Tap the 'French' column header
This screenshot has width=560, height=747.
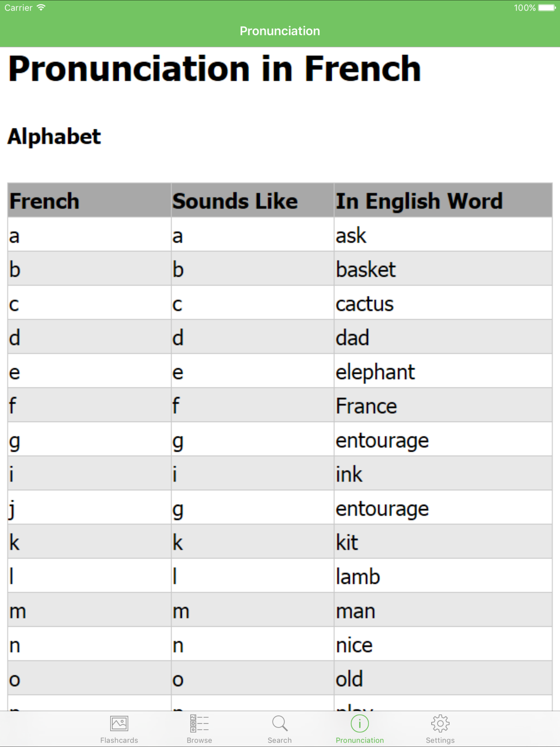[44, 201]
